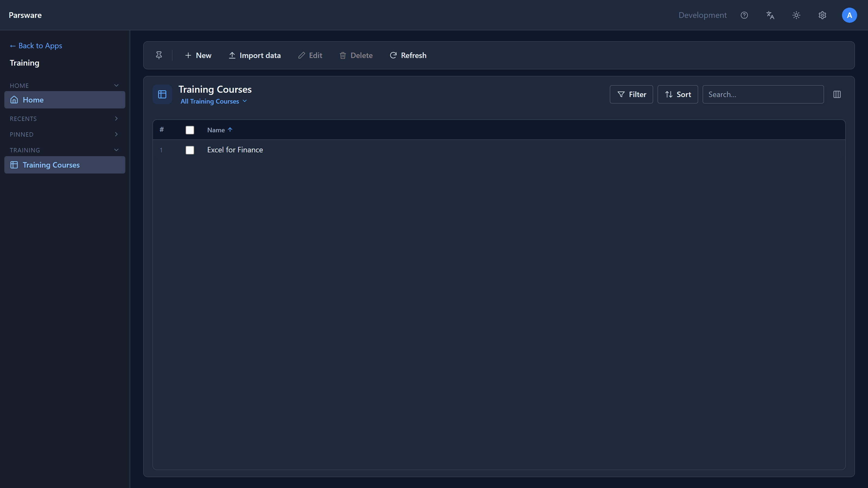Click the Training app title in sidebar
The image size is (868, 488).
click(25, 63)
